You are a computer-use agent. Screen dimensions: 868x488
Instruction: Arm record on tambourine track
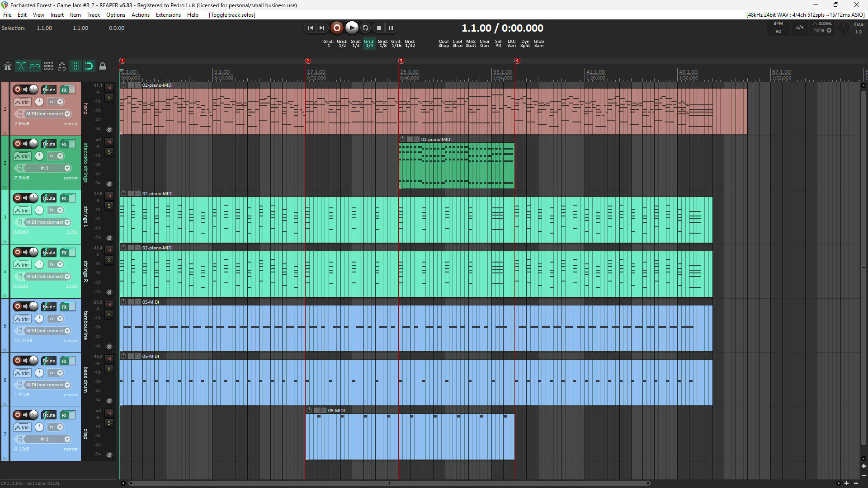(x=18, y=306)
